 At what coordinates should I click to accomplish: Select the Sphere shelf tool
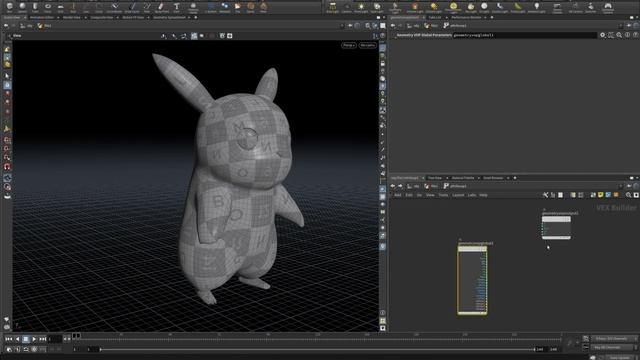coord(22,7)
